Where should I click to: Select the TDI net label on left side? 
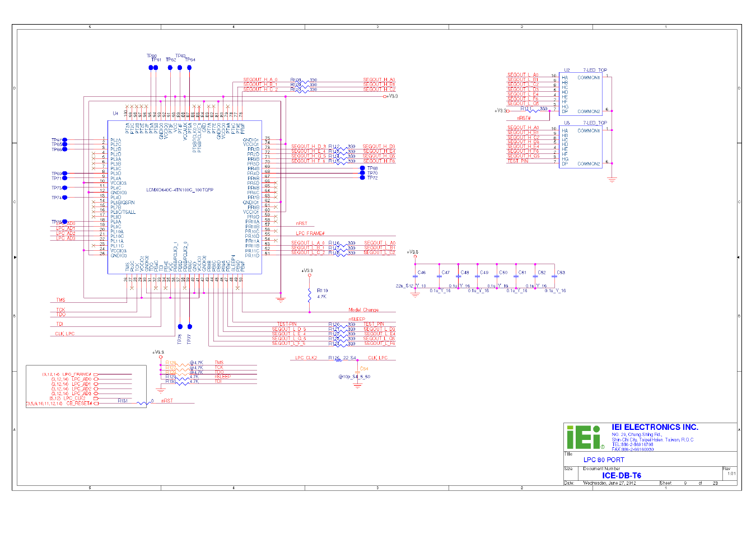tap(59, 324)
